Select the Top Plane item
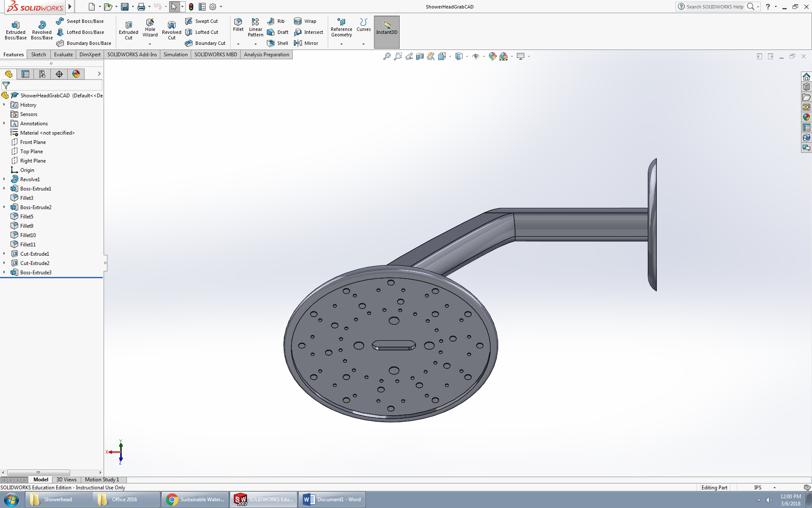 pos(27,152)
